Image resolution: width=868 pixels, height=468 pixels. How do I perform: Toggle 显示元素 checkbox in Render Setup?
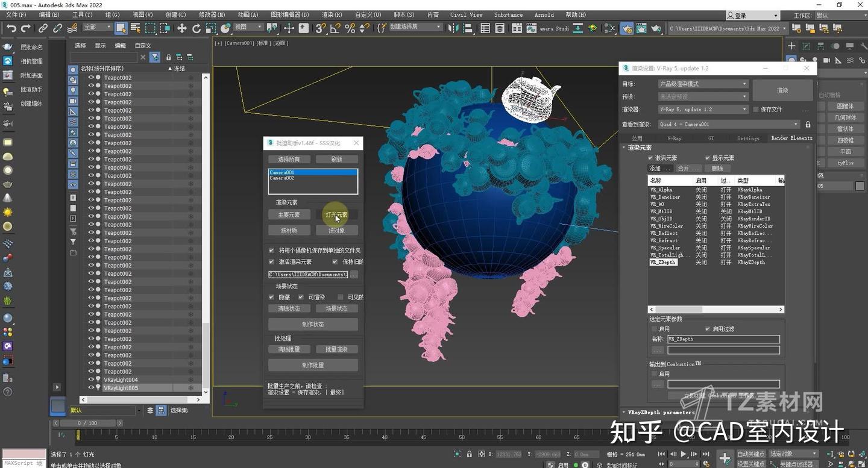point(707,158)
